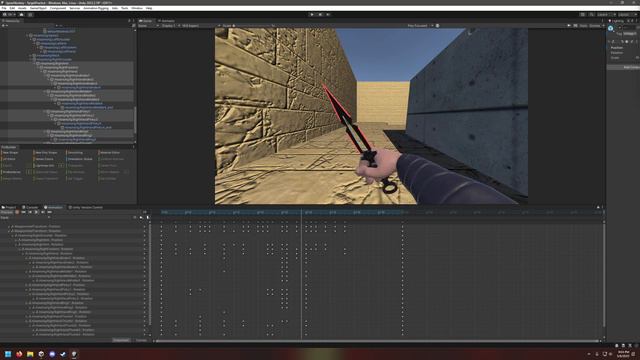Open the Play Focused dropdown

pyautogui.click(x=420, y=26)
